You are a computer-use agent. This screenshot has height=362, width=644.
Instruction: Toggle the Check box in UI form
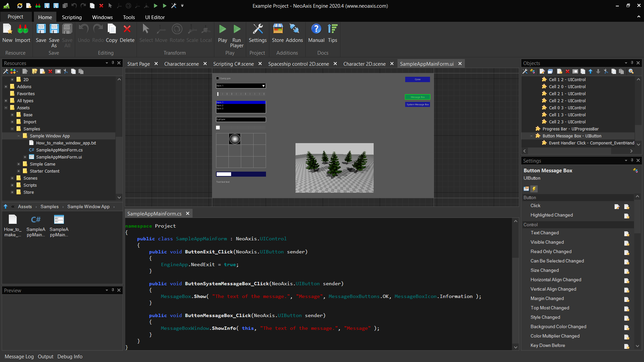(x=217, y=78)
